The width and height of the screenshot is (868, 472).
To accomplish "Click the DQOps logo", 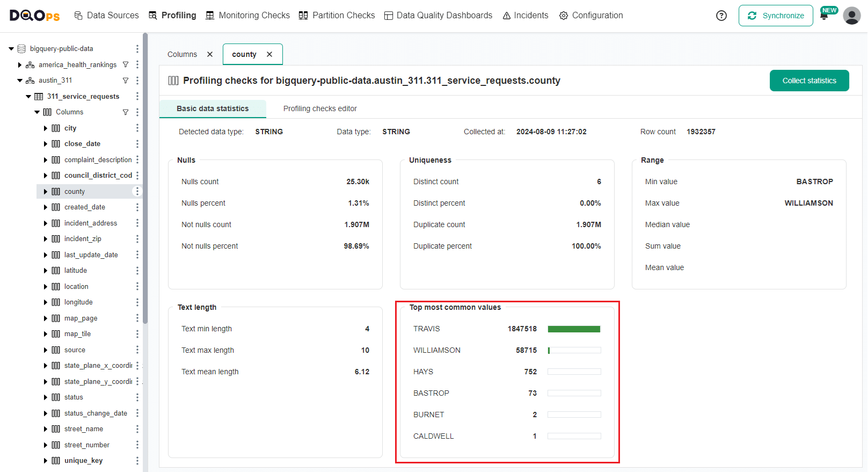I will [35, 16].
